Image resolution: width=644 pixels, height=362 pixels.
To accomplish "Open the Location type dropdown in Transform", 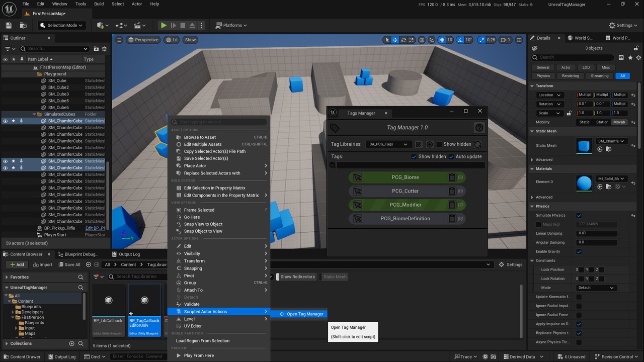I will 549,95.
